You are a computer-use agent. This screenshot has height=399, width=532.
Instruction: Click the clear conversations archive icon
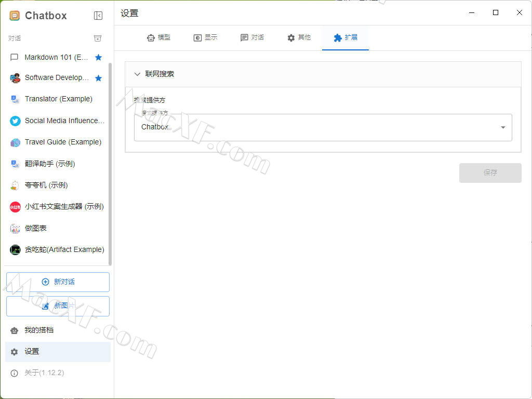(98, 38)
